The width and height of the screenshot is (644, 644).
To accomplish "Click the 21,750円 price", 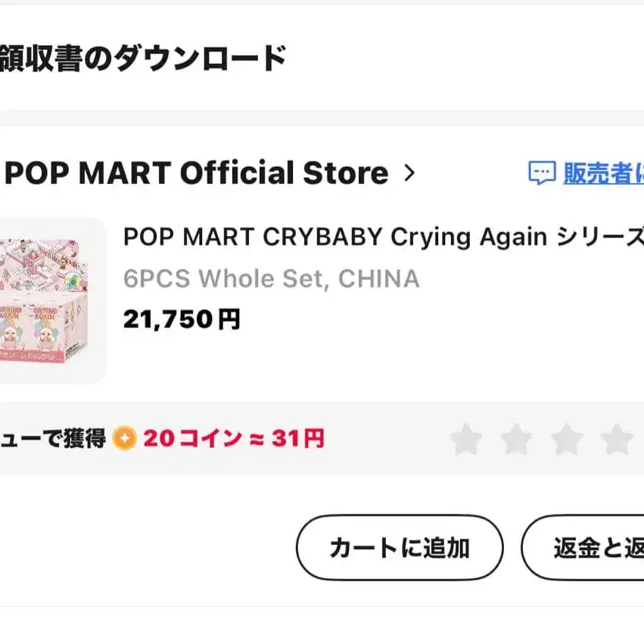I will 182,319.
